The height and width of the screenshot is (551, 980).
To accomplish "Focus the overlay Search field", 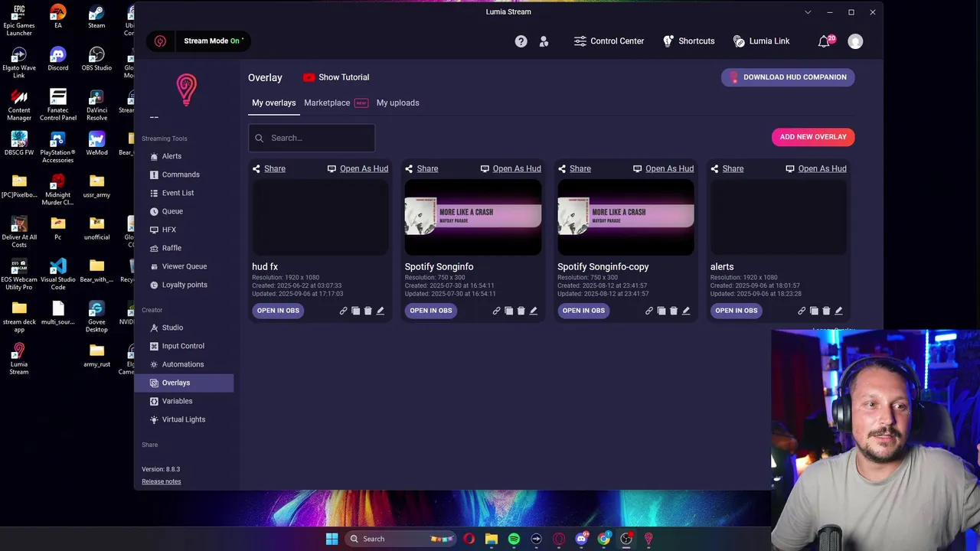I will (312, 138).
